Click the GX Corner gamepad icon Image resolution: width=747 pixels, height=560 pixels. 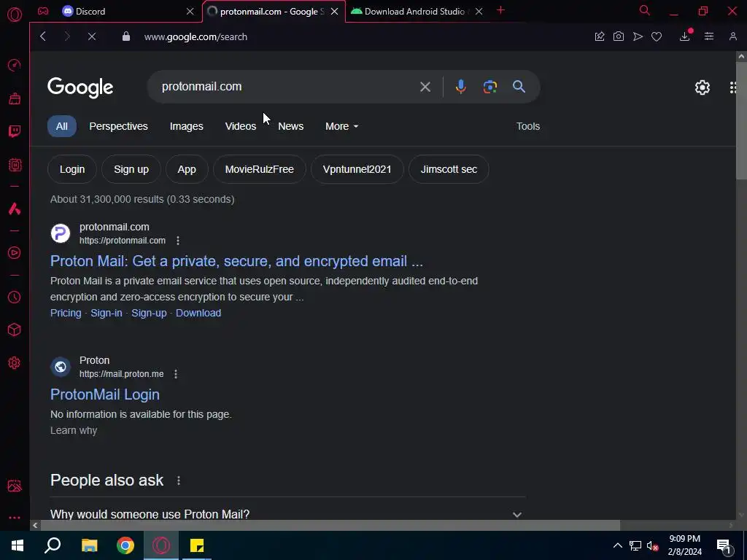point(43,11)
